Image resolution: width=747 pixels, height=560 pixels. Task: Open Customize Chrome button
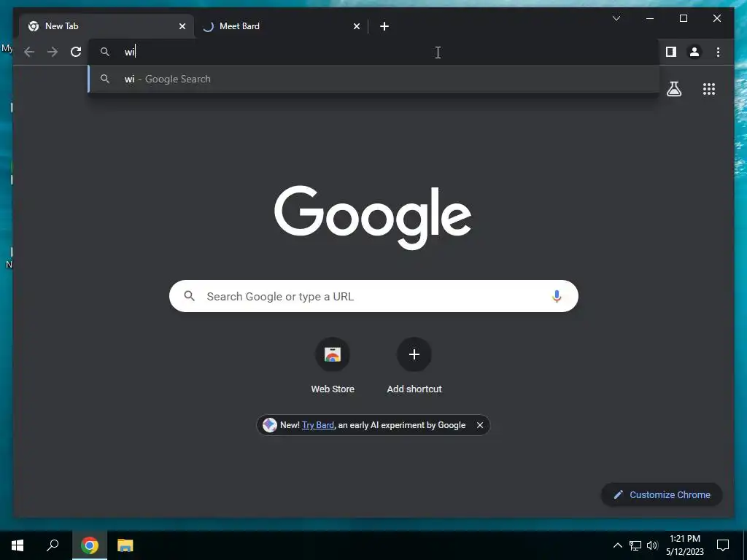click(662, 495)
